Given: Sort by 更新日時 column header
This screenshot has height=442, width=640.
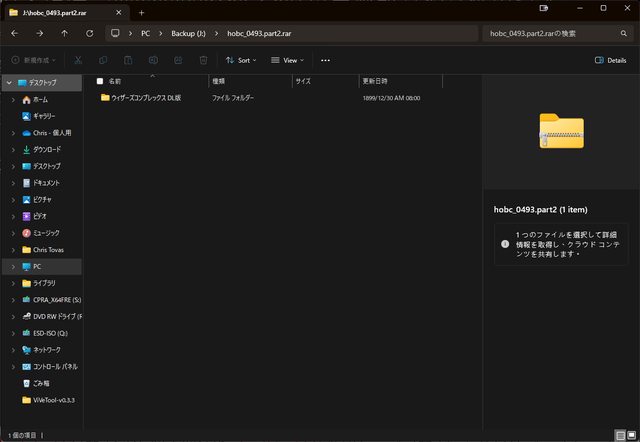Looking at the screenshot, I should (375, 81).
